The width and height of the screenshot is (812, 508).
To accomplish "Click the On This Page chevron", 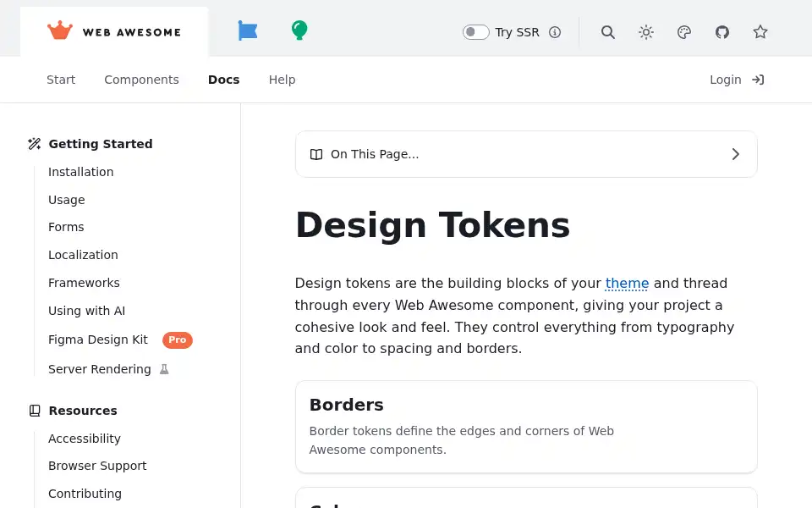I will point(735,154).
